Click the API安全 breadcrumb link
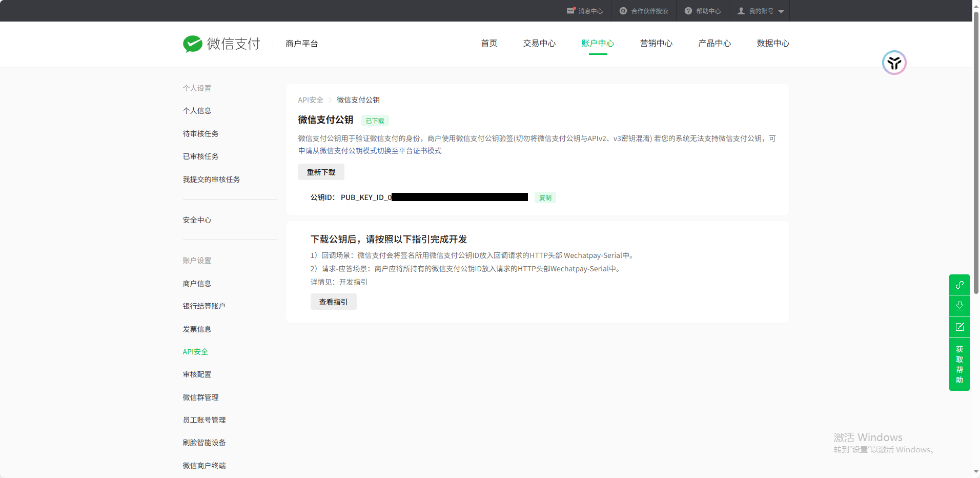The height and width of the screenshot is (478, 980). coord(311,100)
